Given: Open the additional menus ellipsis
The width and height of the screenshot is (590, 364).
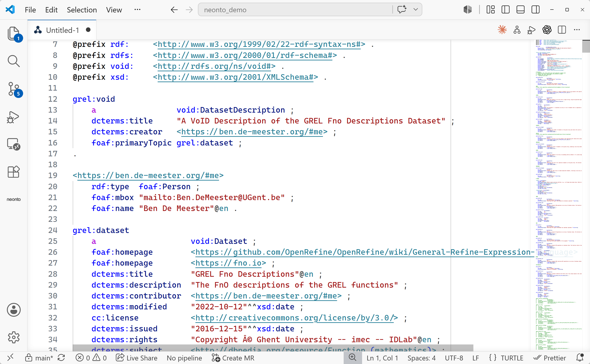Looking at the screenshot, I should point(138,10).
